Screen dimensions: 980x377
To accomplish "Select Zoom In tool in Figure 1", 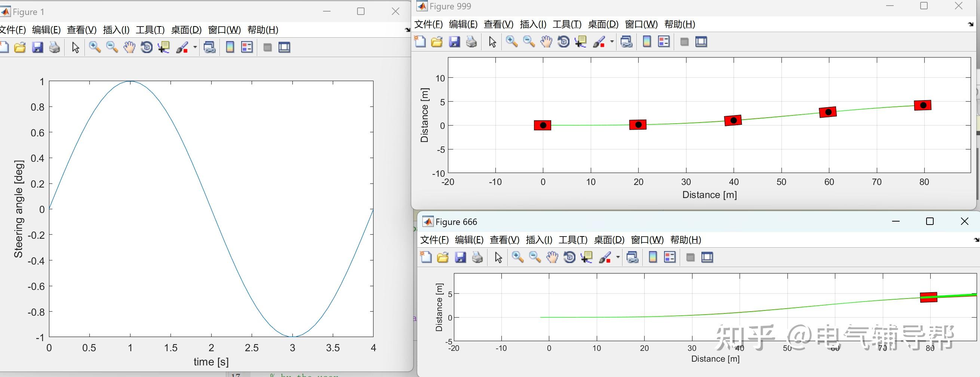I will (x=95, y=47).
